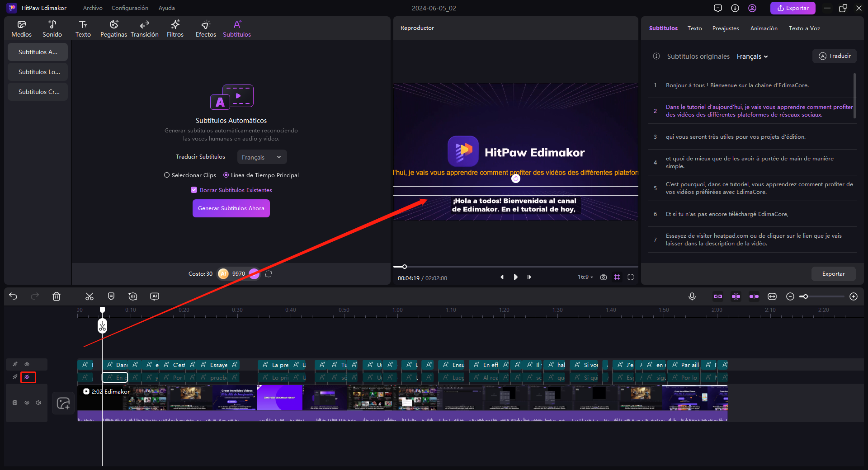868x470 pixels.
Task: Enter fullscreen preview in player
Action: (631, 277)
